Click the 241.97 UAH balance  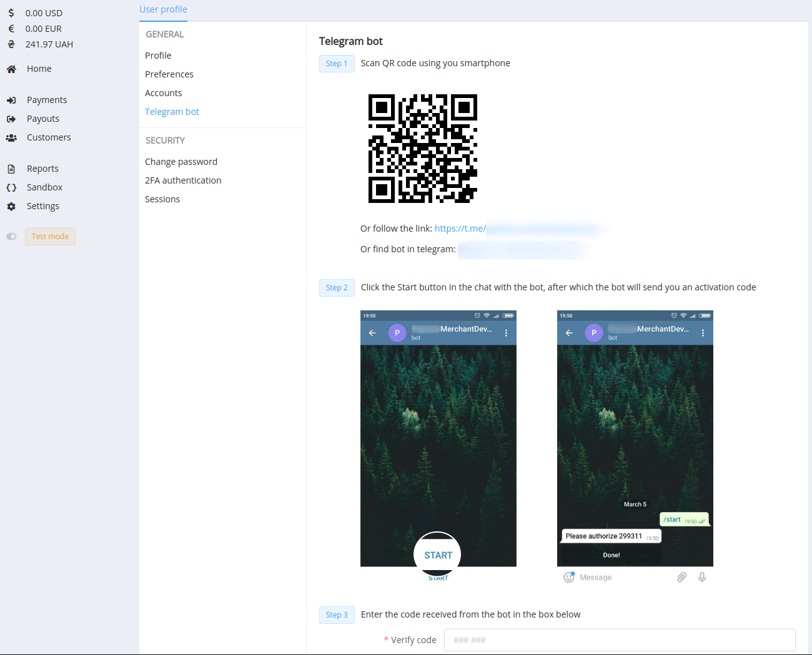click(x=49, y=44)
